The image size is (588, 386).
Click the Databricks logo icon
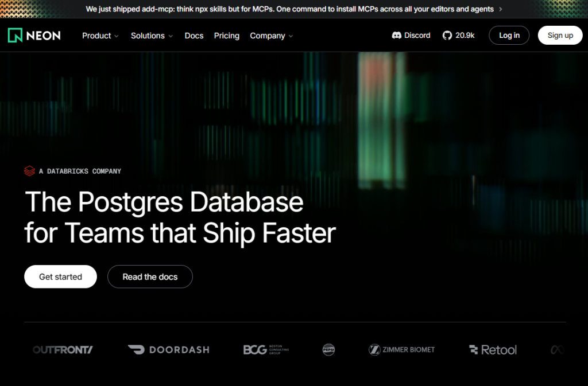pyautogui.click(x=29, y=171)
